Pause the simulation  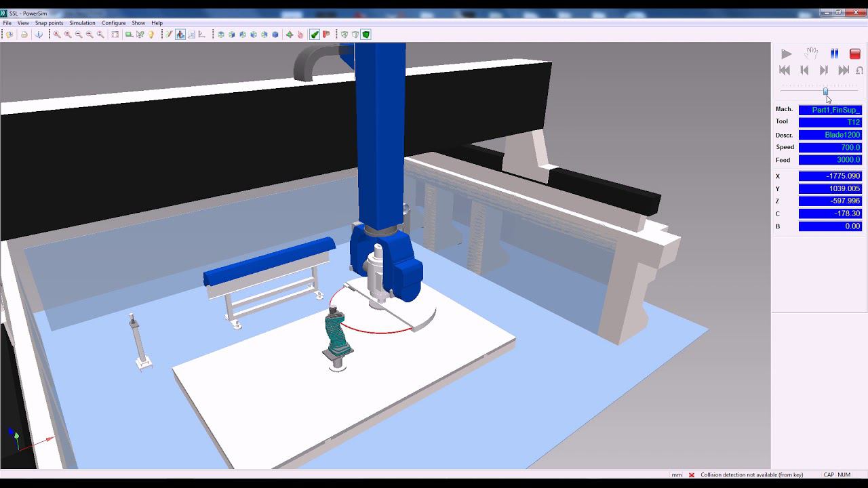coord(835,54)
